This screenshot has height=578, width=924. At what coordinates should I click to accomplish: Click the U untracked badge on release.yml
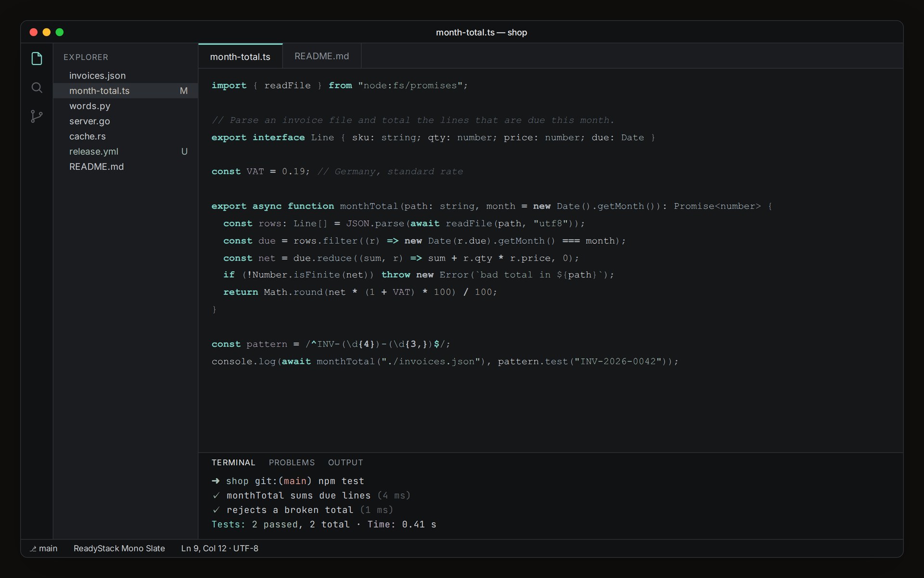point(184,151)
